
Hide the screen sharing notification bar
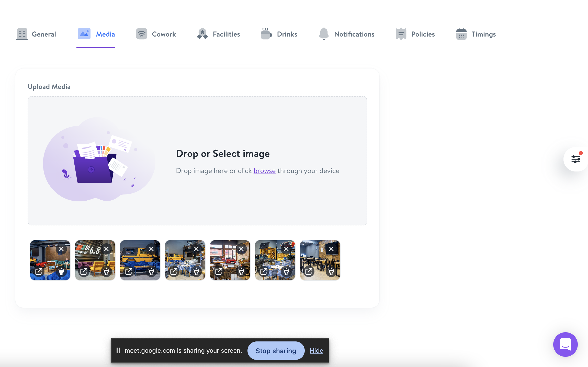[316, 351]
